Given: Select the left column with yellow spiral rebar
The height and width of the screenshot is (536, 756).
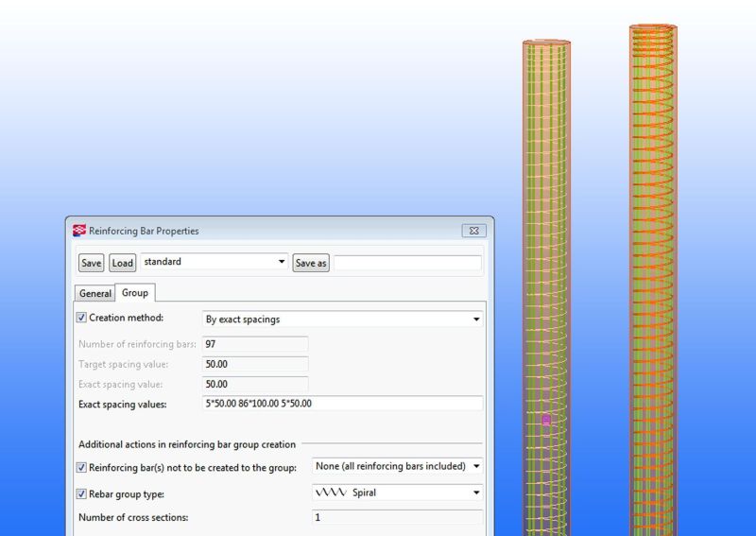Looking at the screenshot, I should click(x=546, y=287).
